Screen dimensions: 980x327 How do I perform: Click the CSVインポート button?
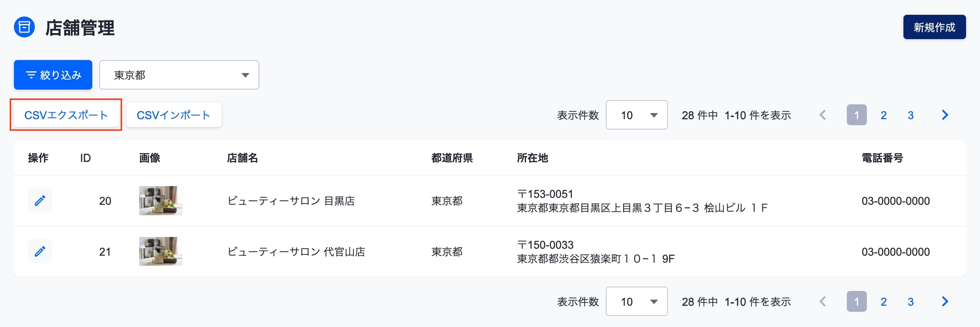pyautogui.click(x=174, y=115)
